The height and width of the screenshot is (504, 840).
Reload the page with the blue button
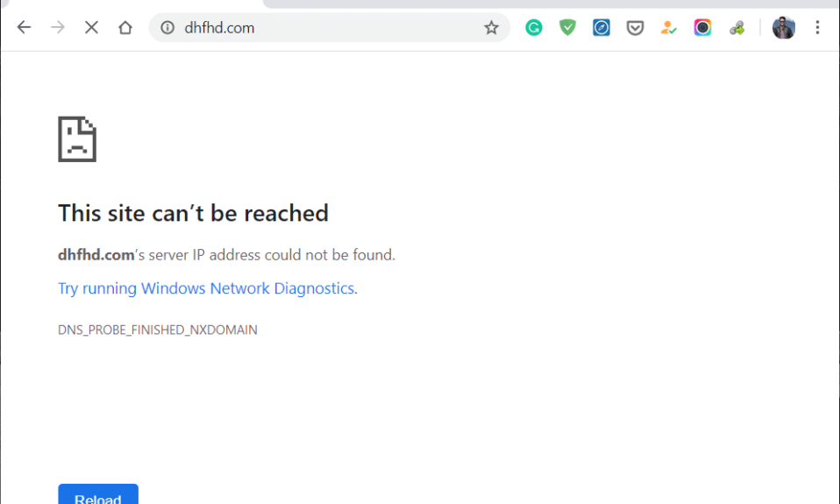pyautogui.click(x=98, y=493)
